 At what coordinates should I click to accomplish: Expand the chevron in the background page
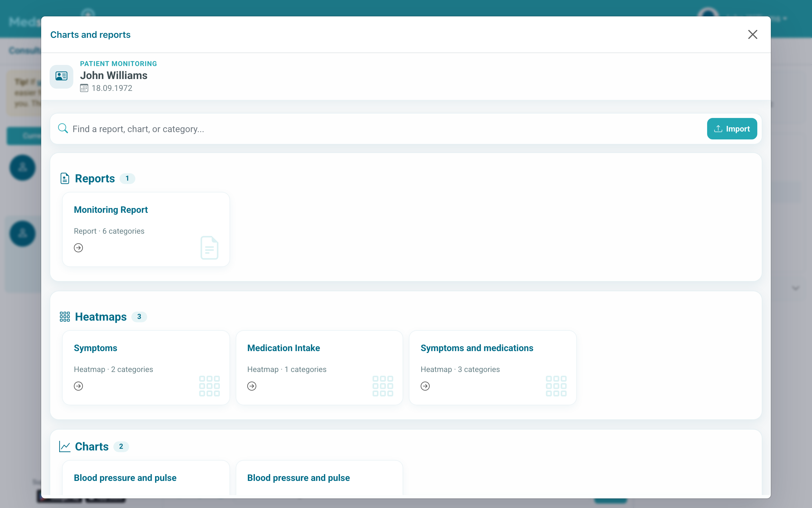click(x=796, y=288)
